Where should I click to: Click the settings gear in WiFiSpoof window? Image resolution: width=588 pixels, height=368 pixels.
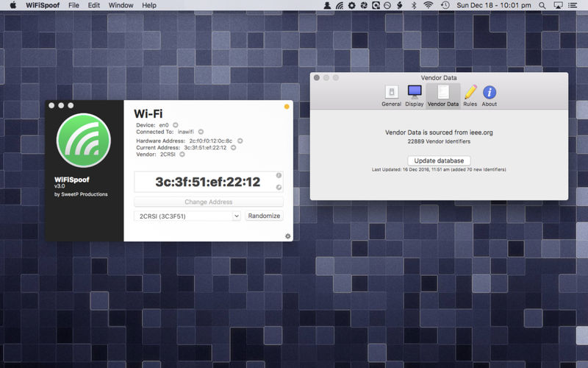point(287,236)
